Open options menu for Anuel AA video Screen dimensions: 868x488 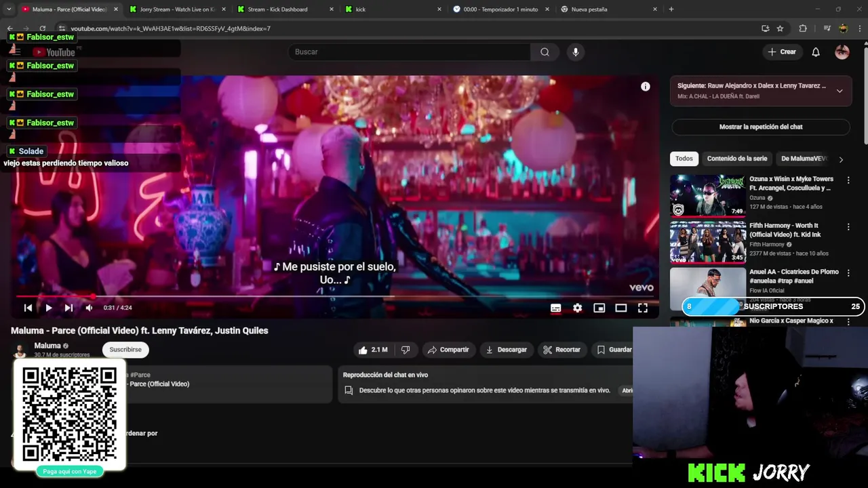point(848,272)
